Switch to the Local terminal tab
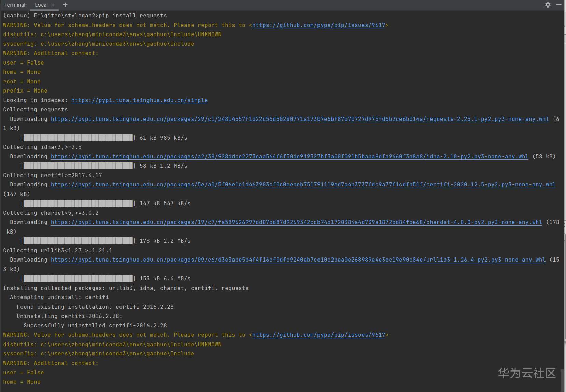 click(41, 5)
